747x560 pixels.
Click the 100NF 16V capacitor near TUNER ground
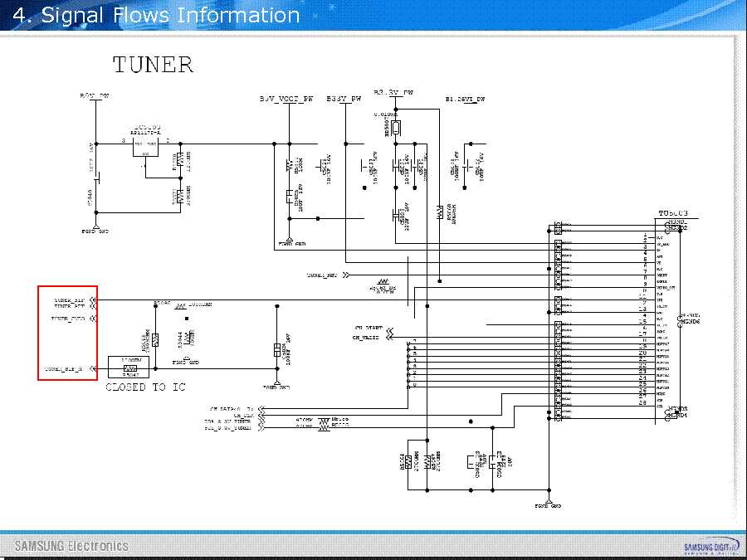click(276, 350)
